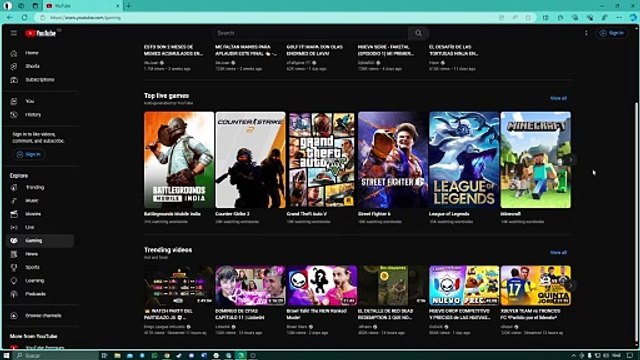Click the Movies clapperboard icon

coord(14,214)
